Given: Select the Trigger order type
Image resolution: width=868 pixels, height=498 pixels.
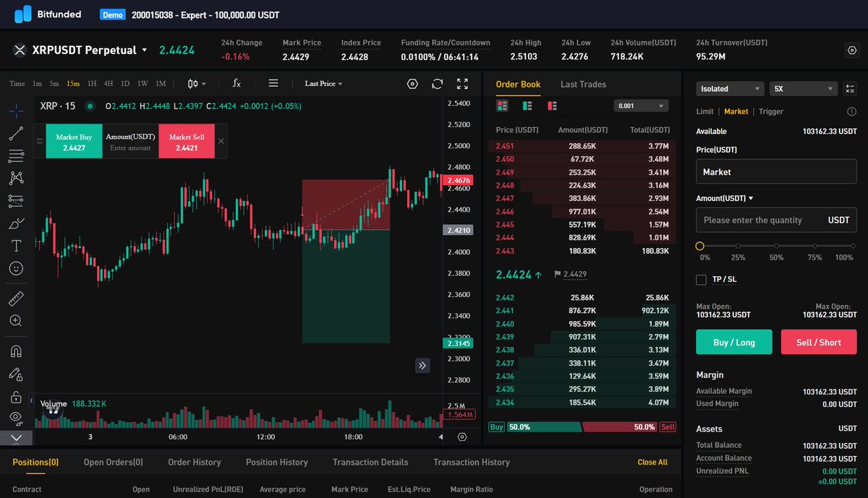Looking at the screenshot, I should (771, 111).
